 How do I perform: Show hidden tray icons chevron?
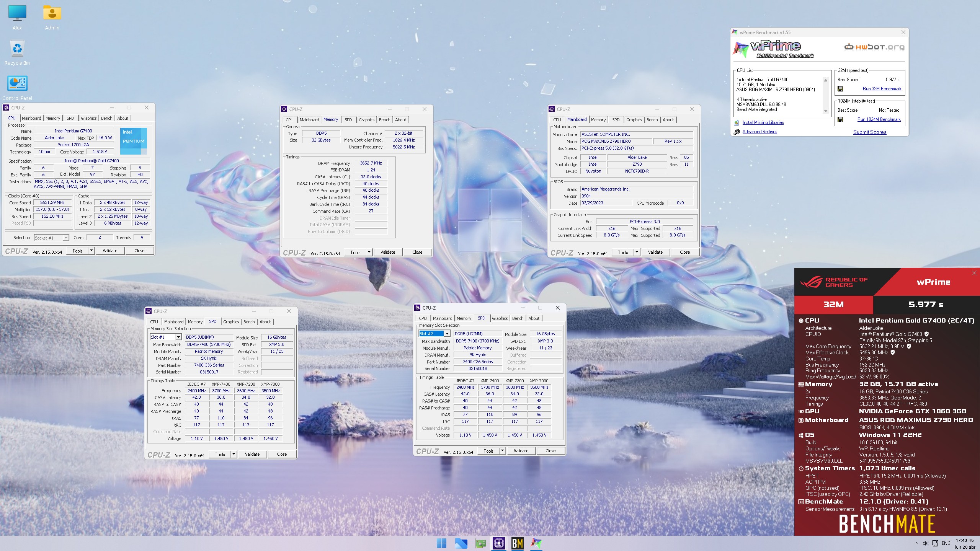[x=916, y=543]
